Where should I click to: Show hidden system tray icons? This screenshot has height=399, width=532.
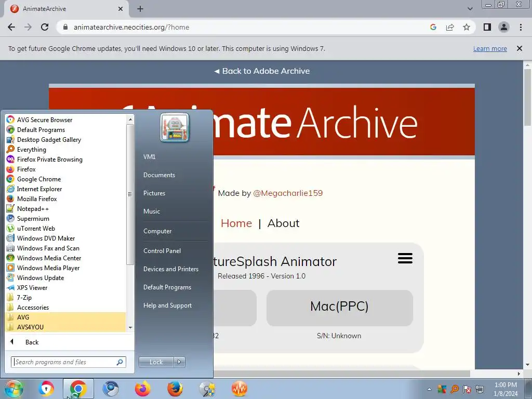429,389
